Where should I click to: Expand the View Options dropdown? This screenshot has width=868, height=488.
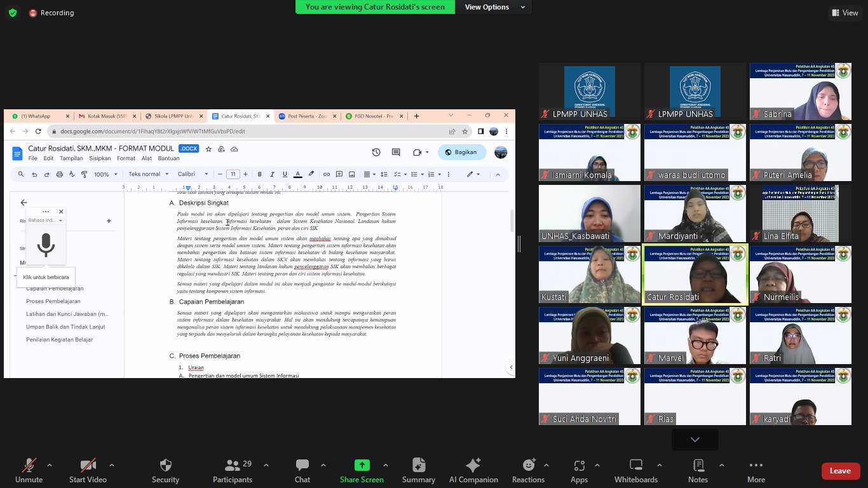point(495,7)
